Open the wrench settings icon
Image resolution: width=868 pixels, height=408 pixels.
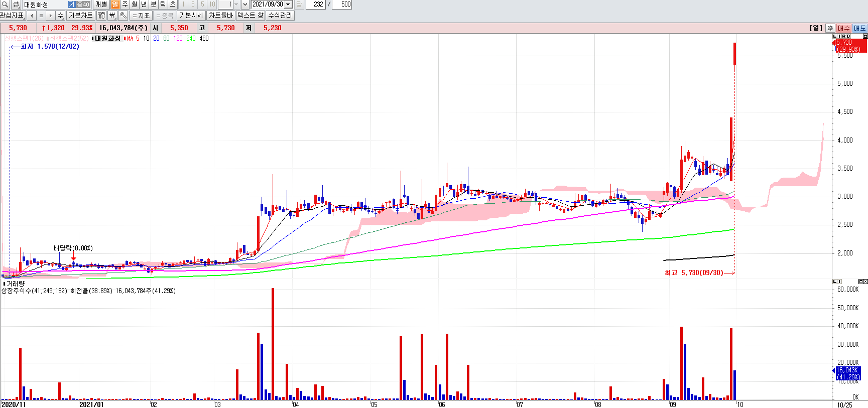(123, 16)
